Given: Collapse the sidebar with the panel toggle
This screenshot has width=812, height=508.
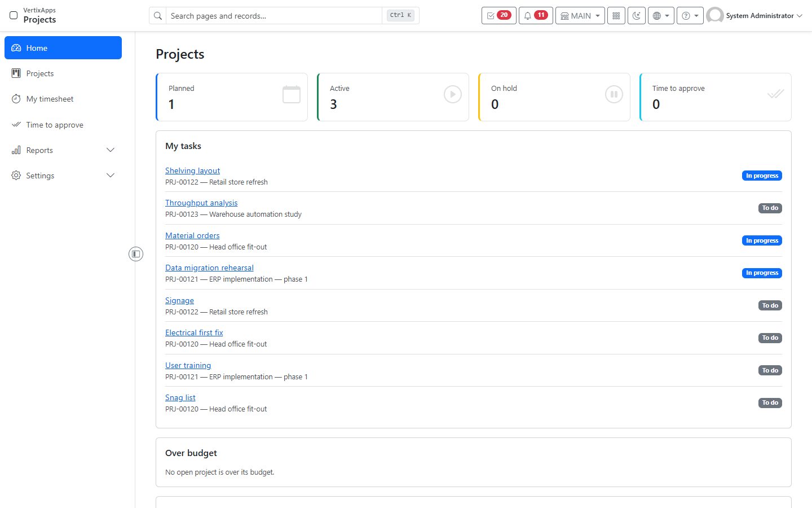Looking at the screenshot, I should pos(136,254).
